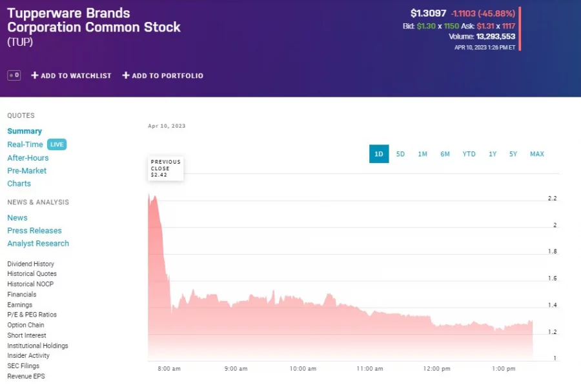
Task: Navigate to the Charts section
Action: [19, 183]
